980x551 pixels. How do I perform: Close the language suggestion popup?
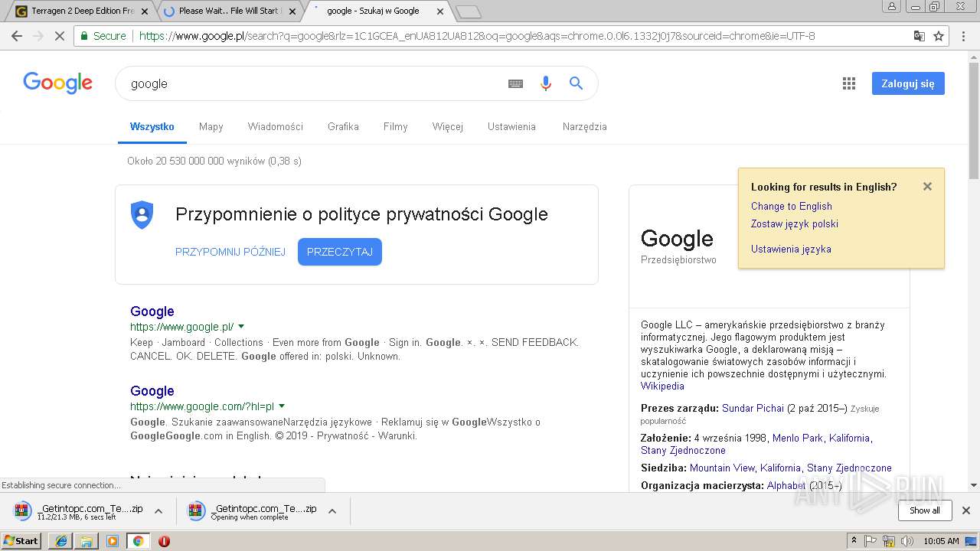pos(927,186)
